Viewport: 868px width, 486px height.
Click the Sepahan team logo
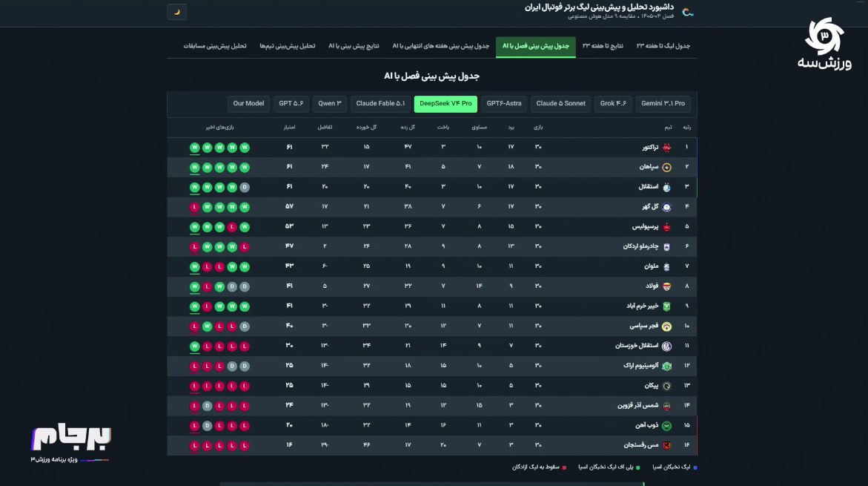tap(666, 168)
